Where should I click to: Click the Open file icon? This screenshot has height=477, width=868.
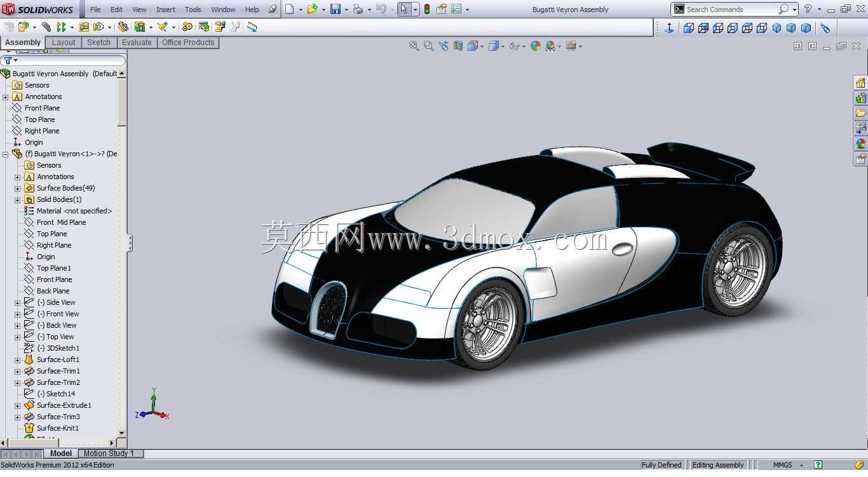[312, 9]
